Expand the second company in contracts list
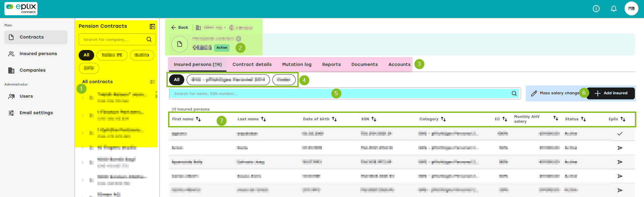 (x=83, y=115)
